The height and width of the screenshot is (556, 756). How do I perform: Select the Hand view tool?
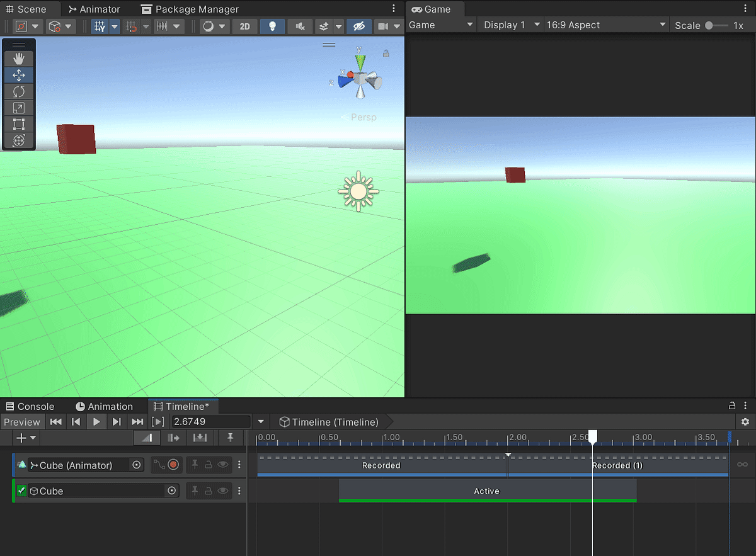tap(19, 59)
